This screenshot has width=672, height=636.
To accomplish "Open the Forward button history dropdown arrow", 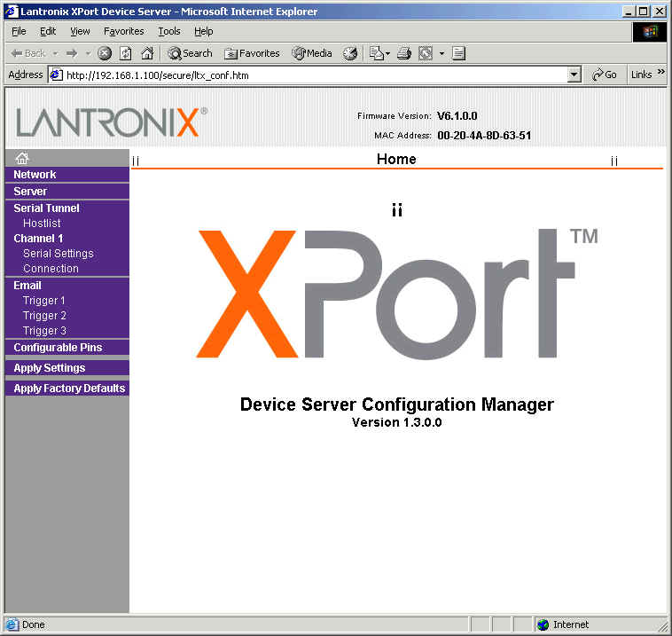I will coord(88,53).
